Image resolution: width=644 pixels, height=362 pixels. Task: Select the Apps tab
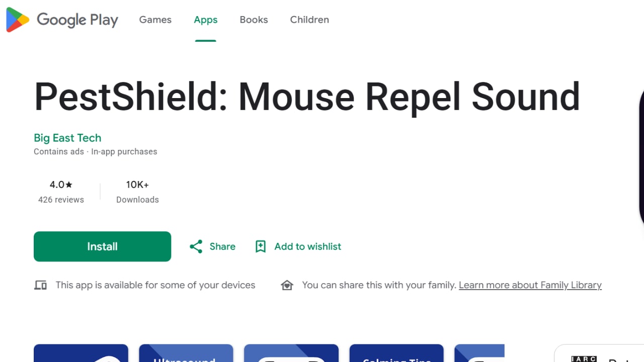(206, 20)
